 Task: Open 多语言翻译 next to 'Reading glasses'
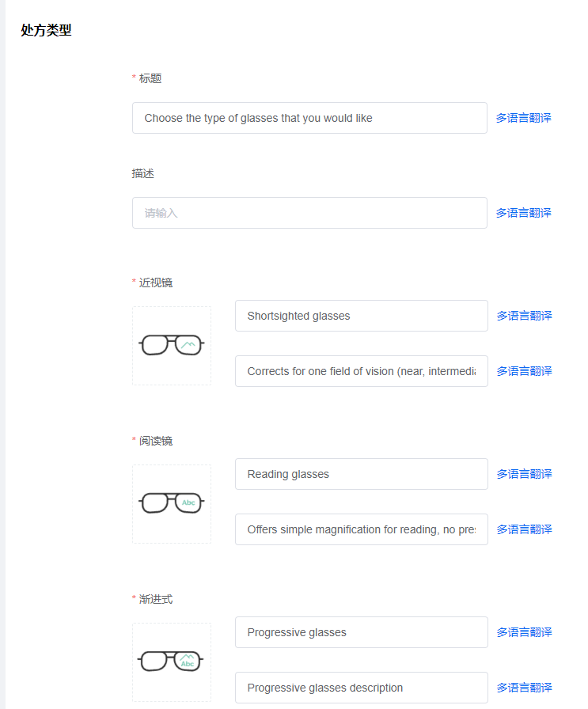(524, 474)
